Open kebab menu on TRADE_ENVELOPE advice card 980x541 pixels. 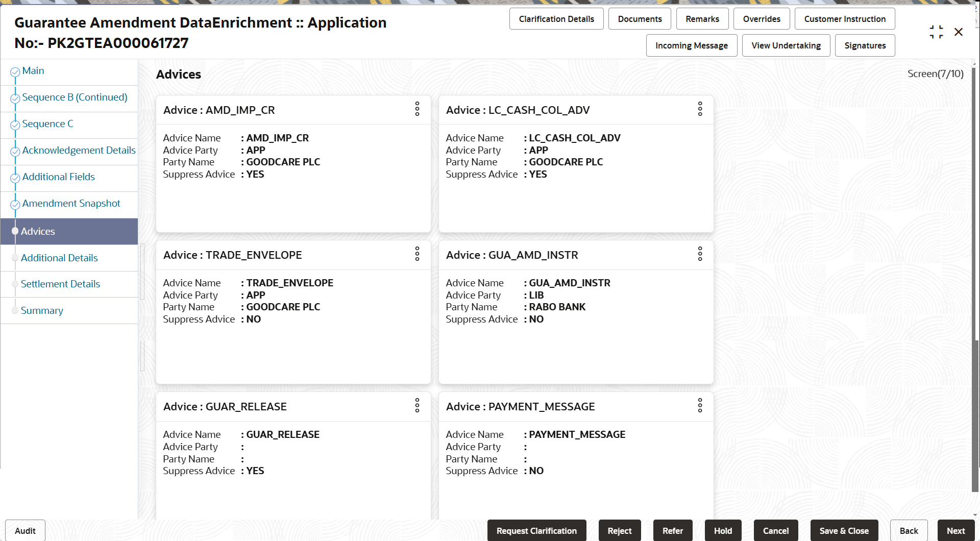418,254
